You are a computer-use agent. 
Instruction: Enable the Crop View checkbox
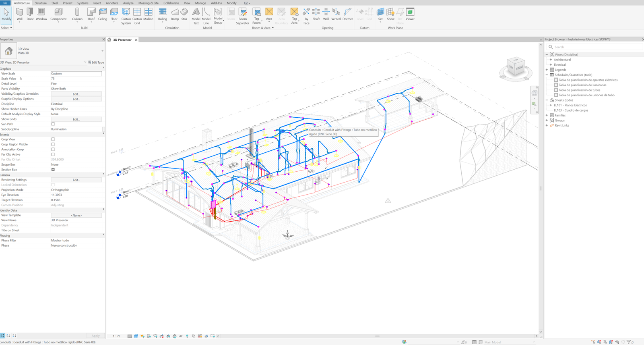53,139
